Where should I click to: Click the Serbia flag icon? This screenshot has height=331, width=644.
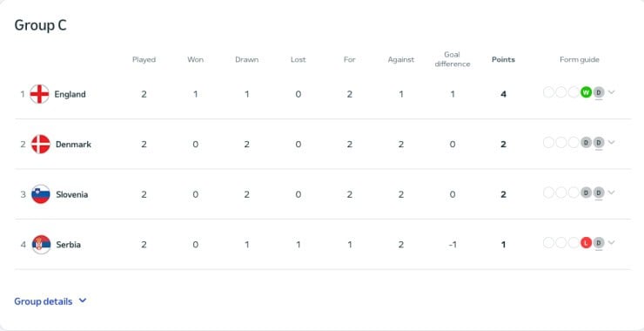41,245
